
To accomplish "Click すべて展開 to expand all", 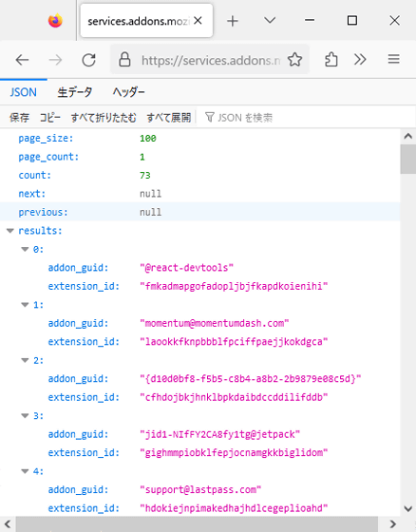I will [x=169, y=118].
